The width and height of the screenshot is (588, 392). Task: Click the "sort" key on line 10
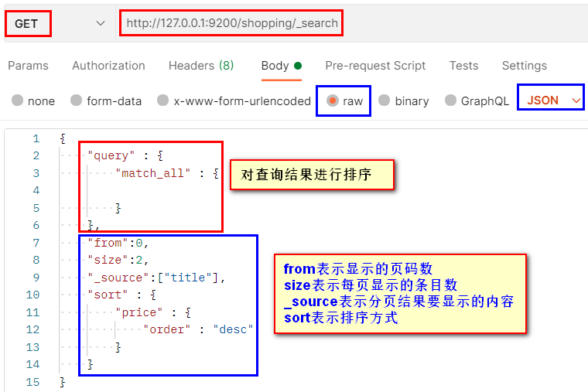tap(108, 295)
